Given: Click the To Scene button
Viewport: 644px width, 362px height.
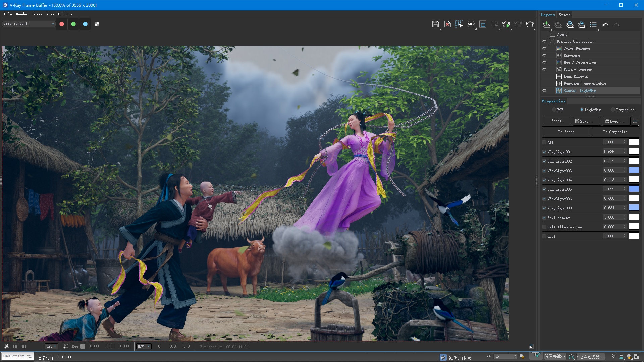Looking at the screenshot, I should tap(566, 132).
